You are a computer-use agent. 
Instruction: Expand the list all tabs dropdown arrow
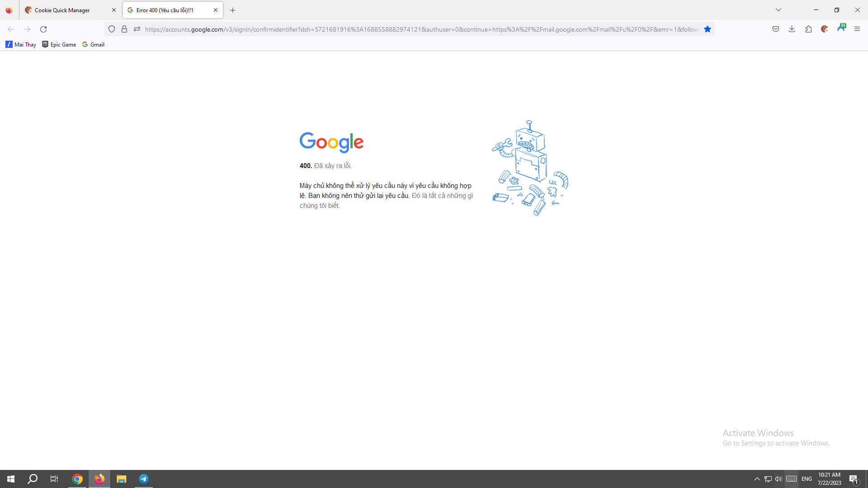(778, 10)
